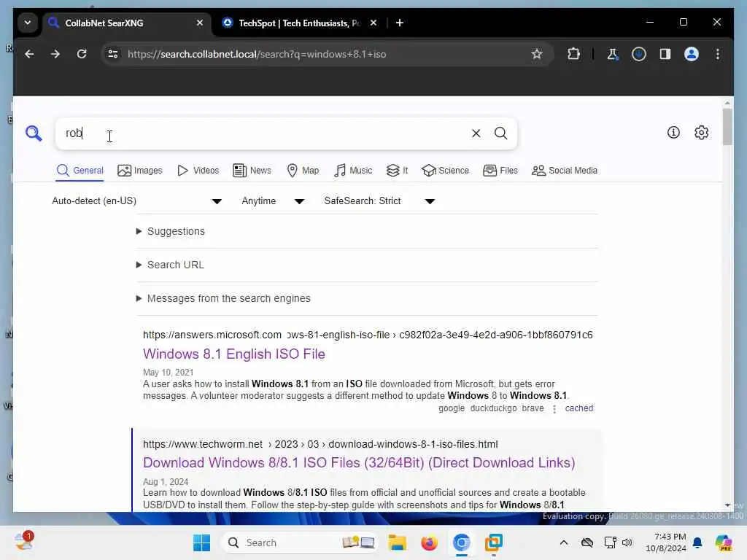Click the SearXNG magnifier logo icon

(x=34, y=133)
